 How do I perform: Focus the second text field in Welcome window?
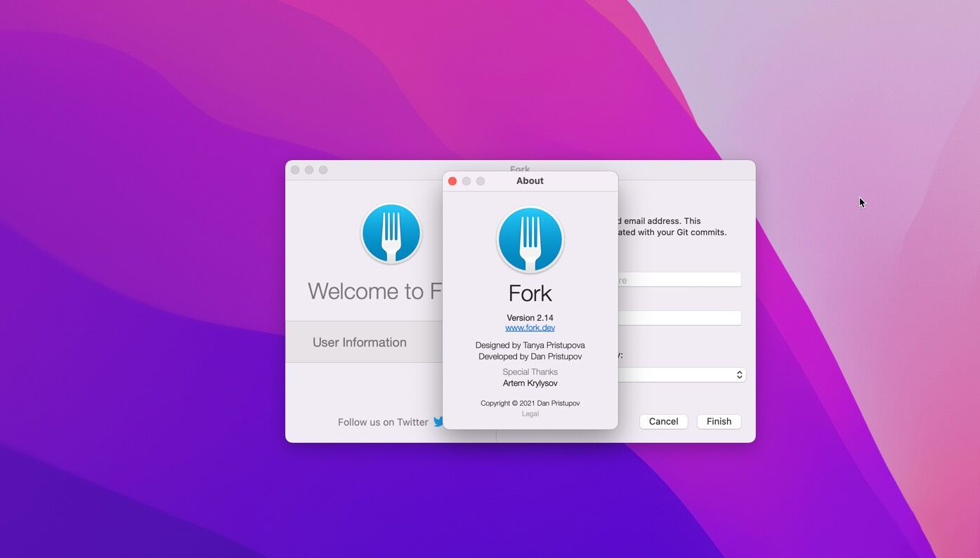(x=679, y=318)
